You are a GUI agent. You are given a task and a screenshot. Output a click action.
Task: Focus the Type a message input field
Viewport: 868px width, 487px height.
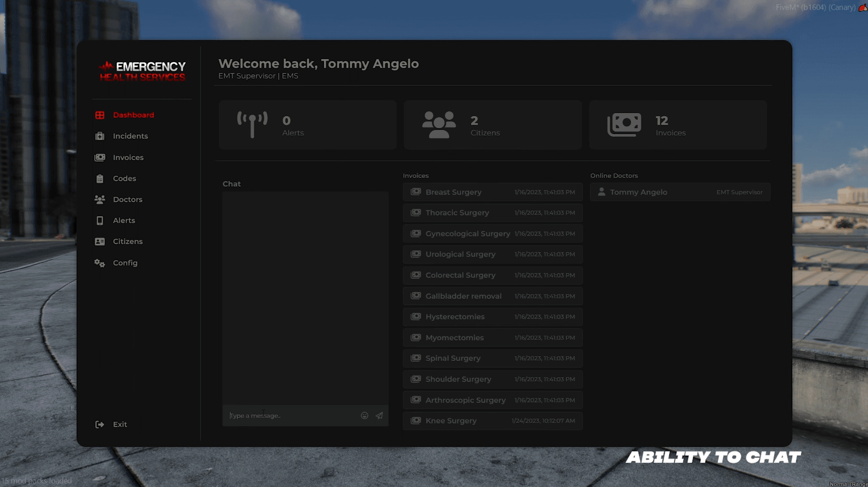pos(292,416)
